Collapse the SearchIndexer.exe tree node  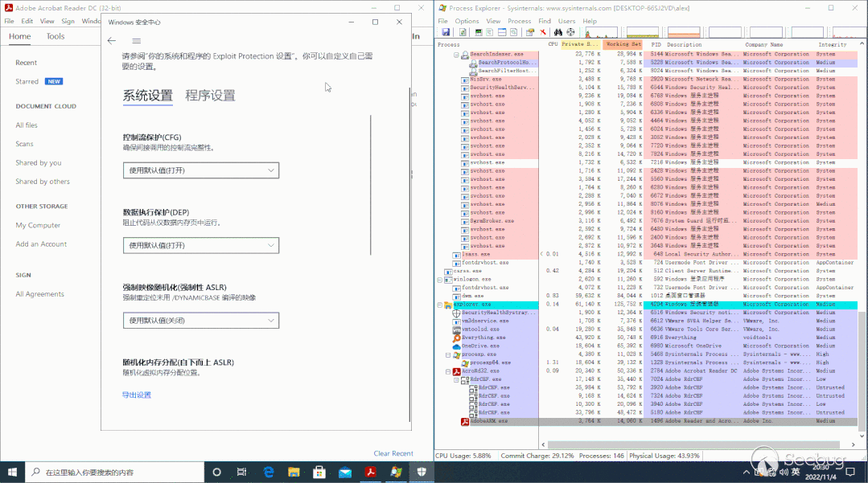456,54
